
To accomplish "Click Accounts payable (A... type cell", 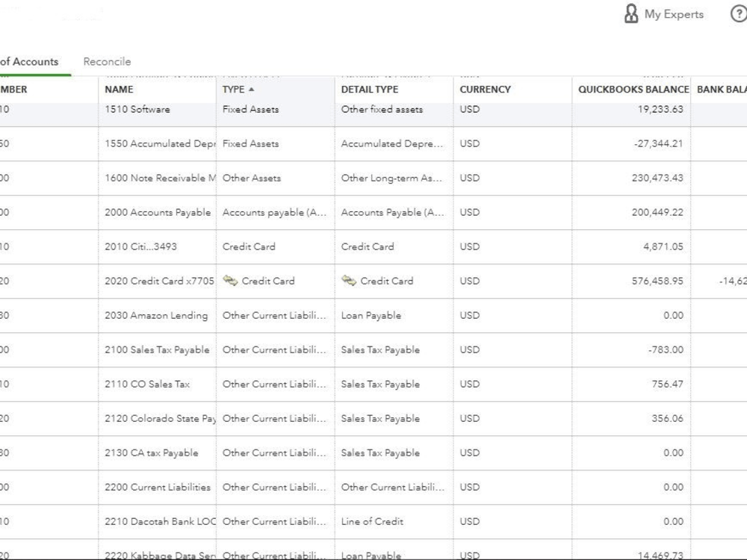I will click(x=274, y=212).
